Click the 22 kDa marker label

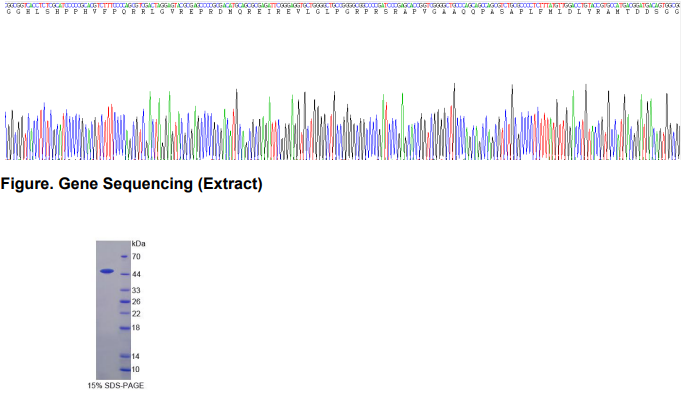pos(136,314)
